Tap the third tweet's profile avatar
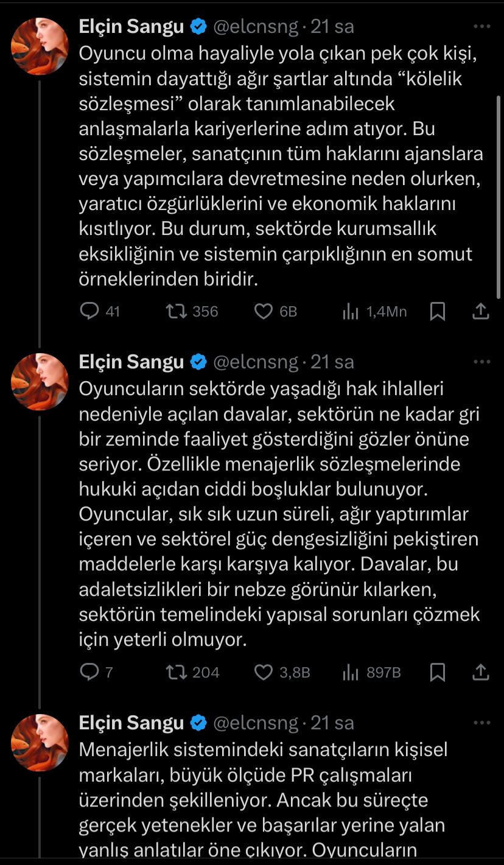Viewport: 504px width, 865px height. (x=40, y=742)
